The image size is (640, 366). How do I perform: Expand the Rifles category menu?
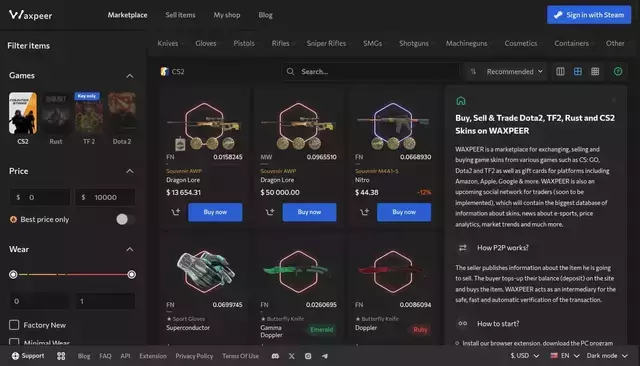pyautogui.click(x=283, y=43)
